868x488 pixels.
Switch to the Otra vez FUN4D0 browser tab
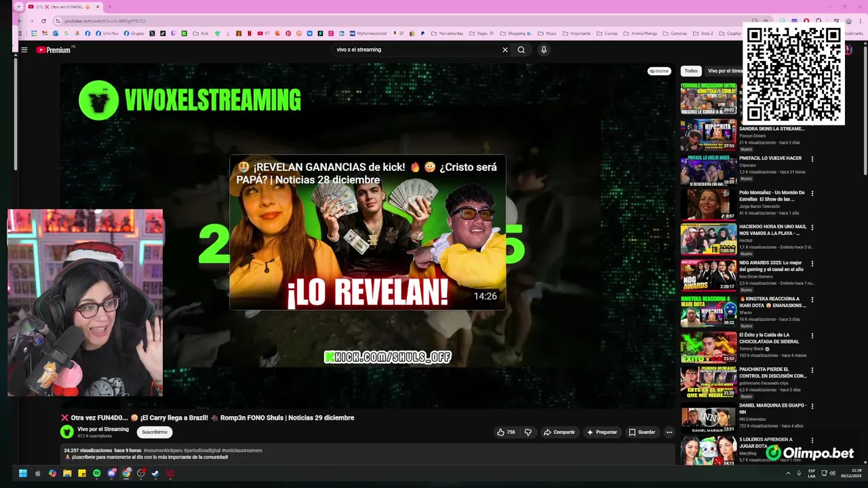64,7
